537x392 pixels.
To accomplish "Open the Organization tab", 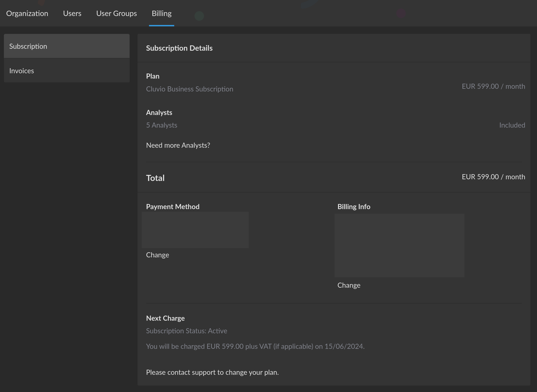I will (x=27, y=13).
